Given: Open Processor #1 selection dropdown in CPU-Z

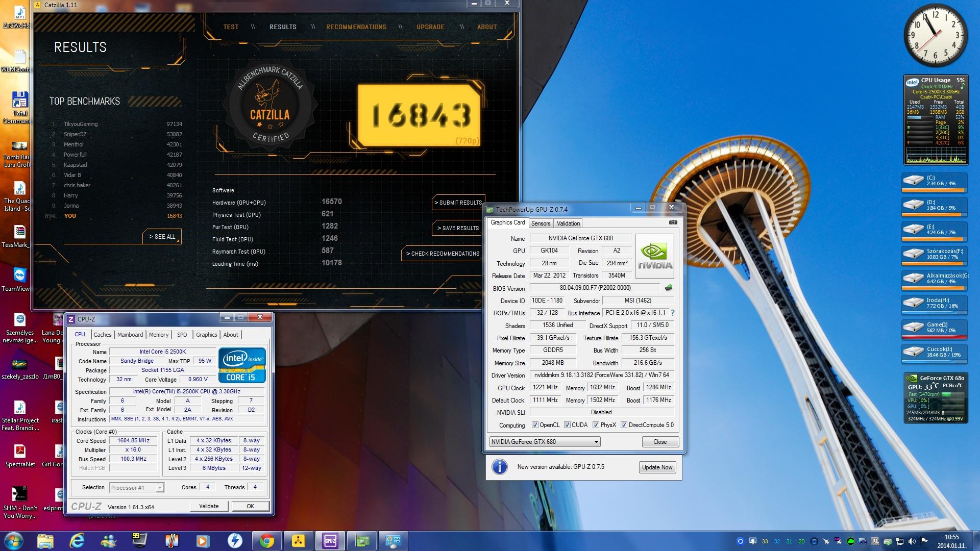Looking at the screenshot, I should point(137,488).
